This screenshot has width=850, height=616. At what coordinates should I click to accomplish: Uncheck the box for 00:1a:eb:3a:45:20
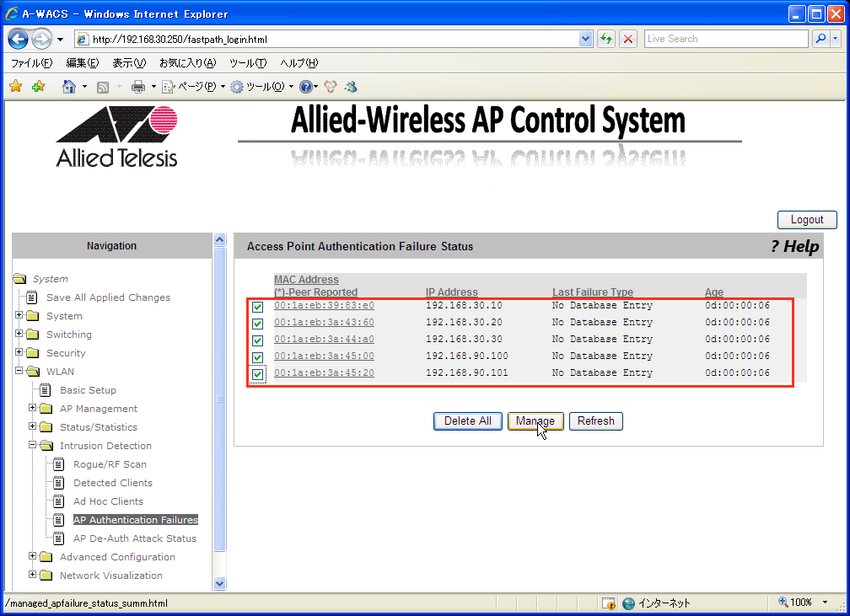[x=257, y=374]
